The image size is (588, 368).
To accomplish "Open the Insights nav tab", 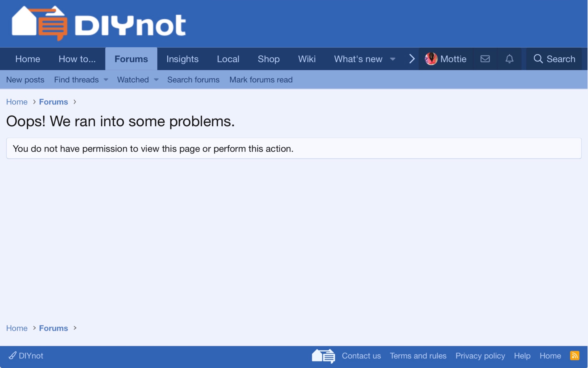I will (x=182, y=59).
